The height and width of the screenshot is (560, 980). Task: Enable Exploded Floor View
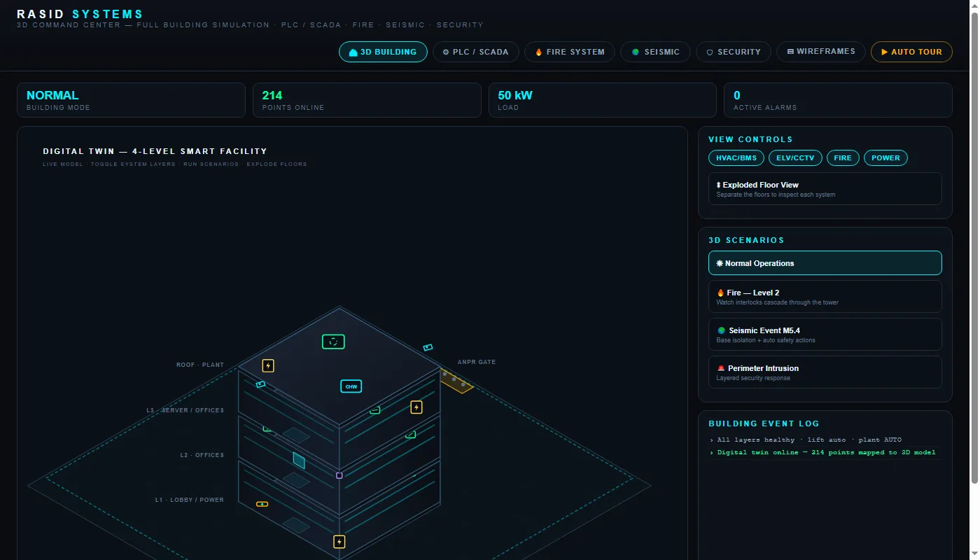pyautogui.click(x=825, y=189)
